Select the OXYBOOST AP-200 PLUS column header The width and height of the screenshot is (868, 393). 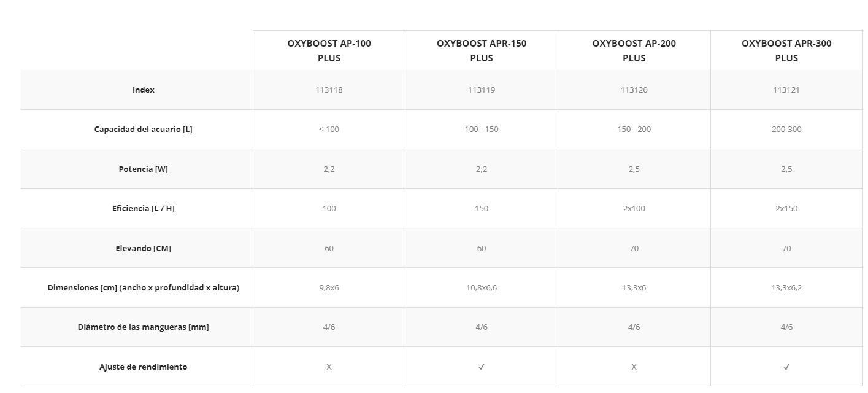(x=634, y=50)
